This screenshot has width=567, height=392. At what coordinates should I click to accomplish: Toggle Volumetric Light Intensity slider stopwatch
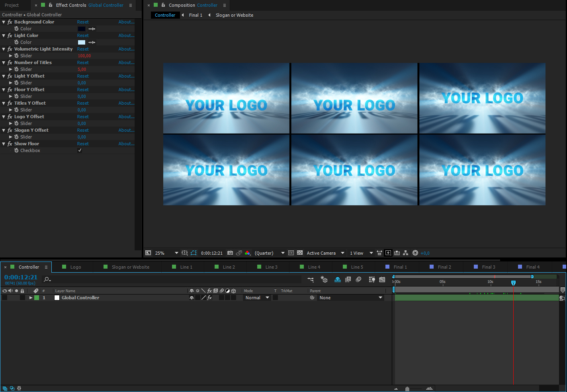16,56
